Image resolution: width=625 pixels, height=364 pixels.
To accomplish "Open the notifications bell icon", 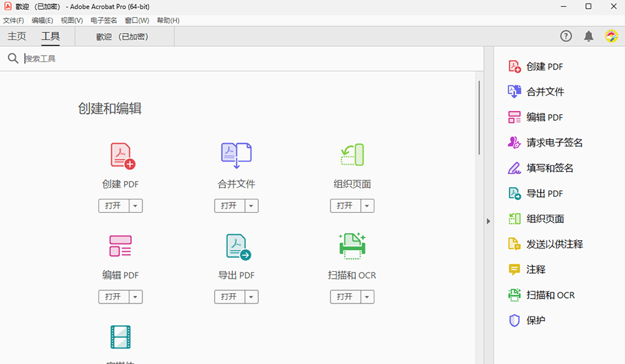I will tap(589, 36).
